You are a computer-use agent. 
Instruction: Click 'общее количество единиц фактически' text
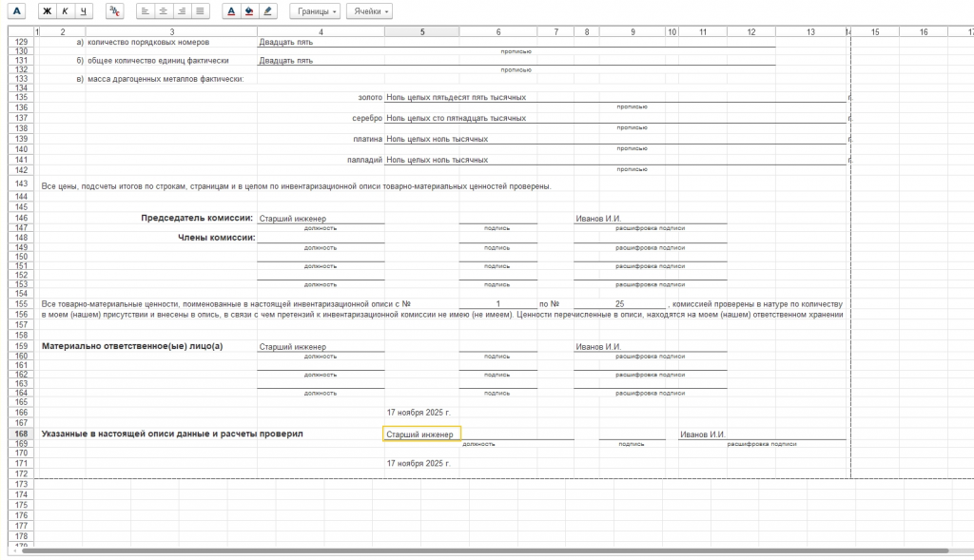point(158,61)
